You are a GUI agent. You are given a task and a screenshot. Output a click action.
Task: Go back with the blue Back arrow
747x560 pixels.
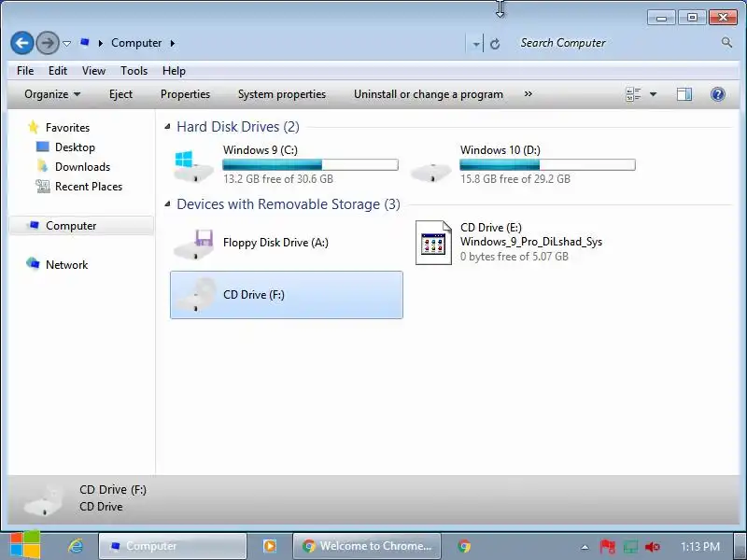(21, 43)
